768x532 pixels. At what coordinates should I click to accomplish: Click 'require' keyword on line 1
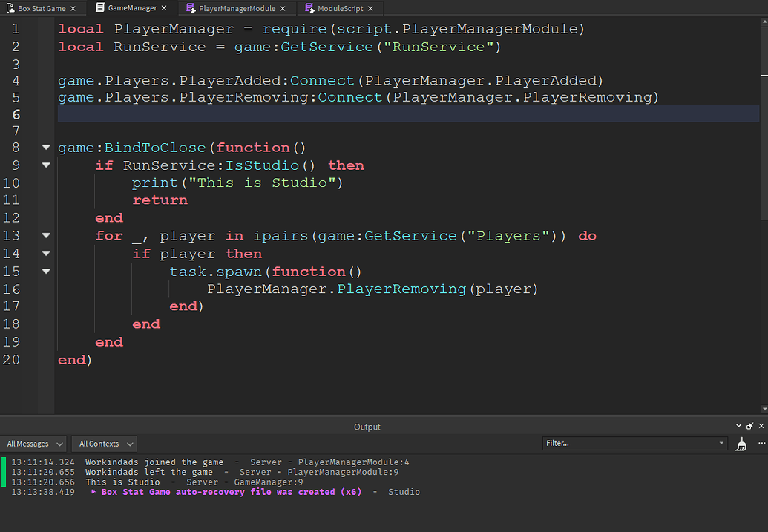[x=295, y=29]
